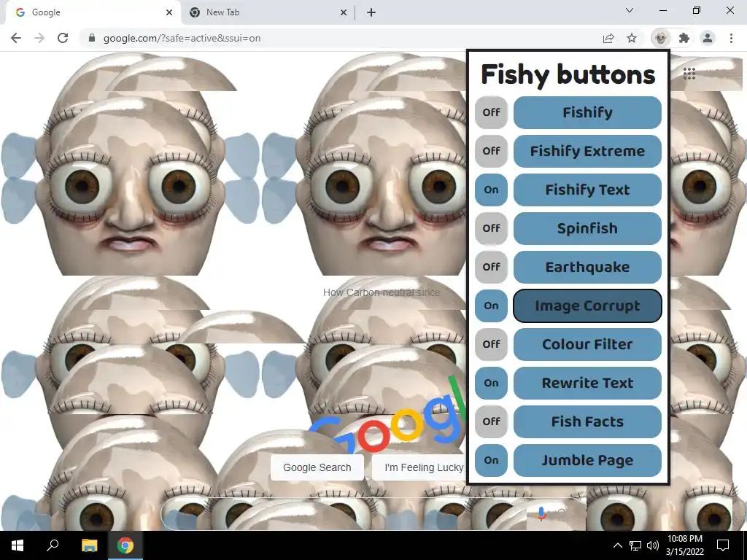Open the network tray icon

pos(635,545)
